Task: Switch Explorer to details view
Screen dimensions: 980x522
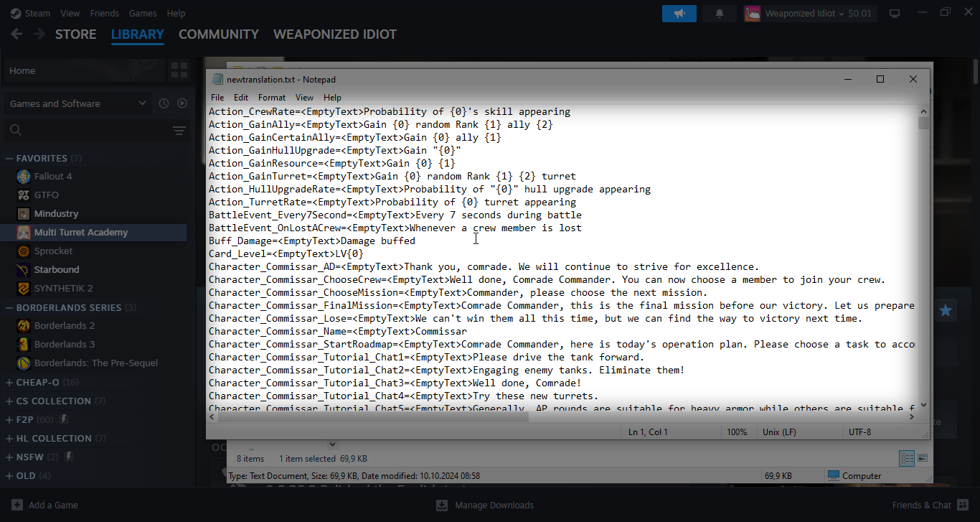Action: pos(907,458)
